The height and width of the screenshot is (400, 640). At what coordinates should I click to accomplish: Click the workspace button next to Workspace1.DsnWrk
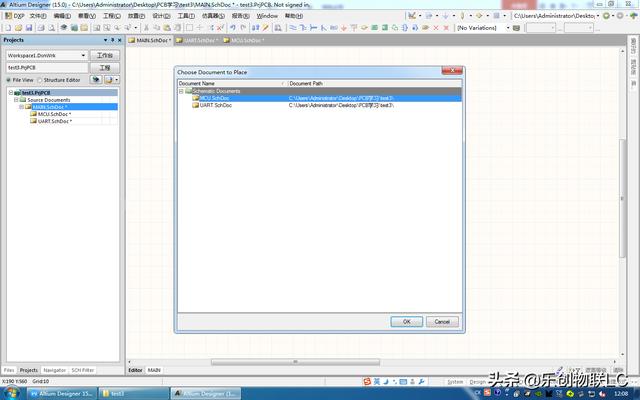click(104, 55)
